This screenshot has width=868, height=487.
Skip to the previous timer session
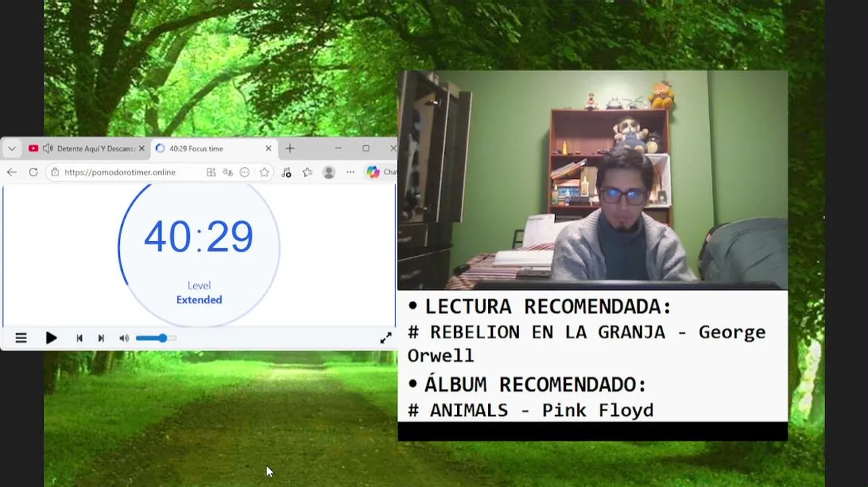[x=79, y=338]
